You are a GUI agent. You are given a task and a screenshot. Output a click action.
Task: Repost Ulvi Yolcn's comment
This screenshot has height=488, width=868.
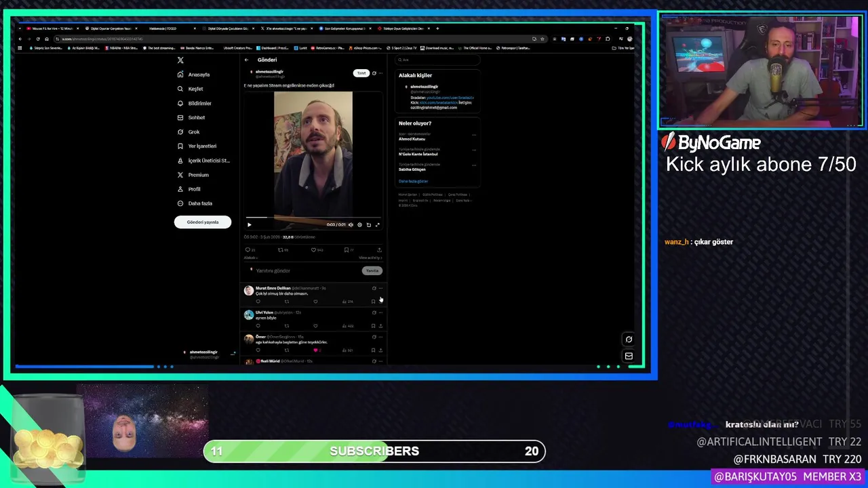point(287,326)
